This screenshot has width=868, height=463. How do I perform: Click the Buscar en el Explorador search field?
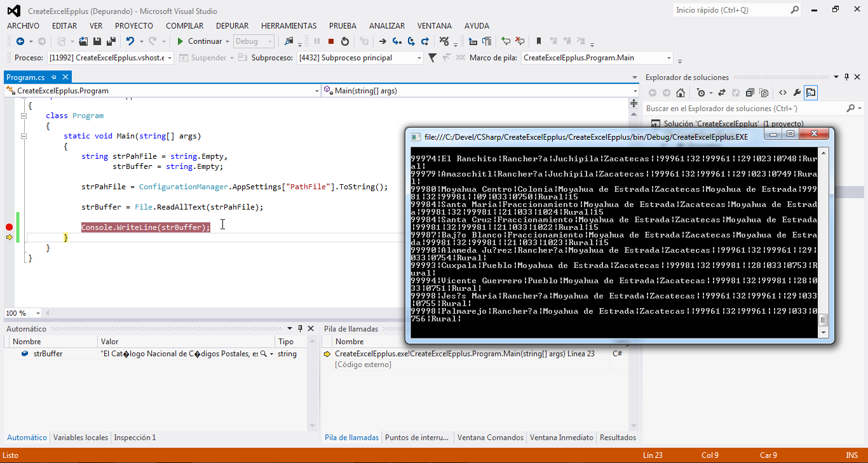(743, 109)
